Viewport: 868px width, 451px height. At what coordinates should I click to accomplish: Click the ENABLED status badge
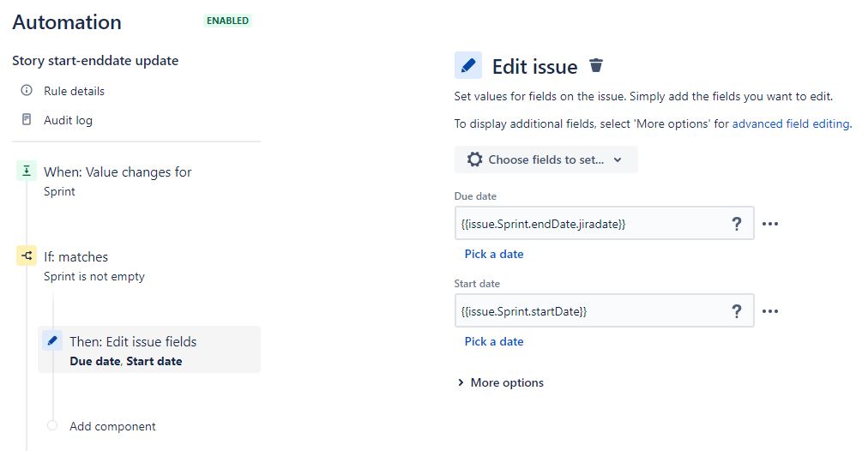click(x=227, y=21)
